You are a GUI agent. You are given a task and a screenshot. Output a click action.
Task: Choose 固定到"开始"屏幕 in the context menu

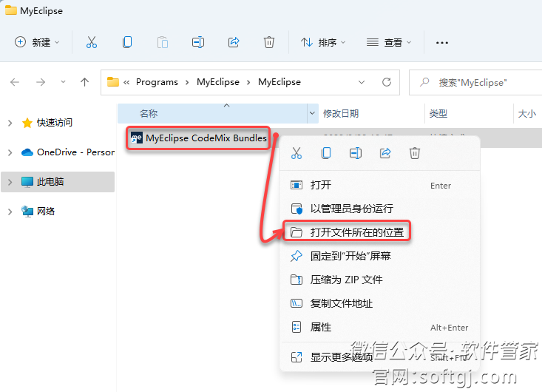[x=379, y=256]
